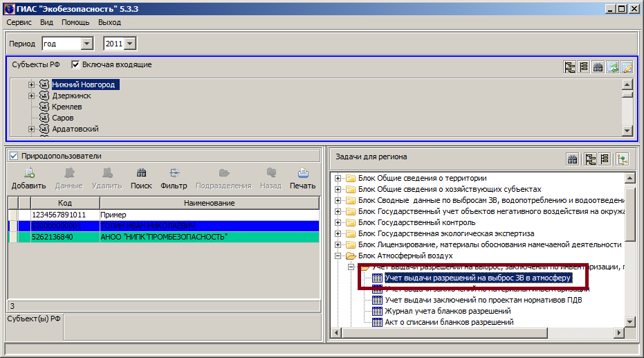Click edit table icon with pencil
The width and height of the screenshot is (644, 358).
pyautogui.click(x=626, y=67)
